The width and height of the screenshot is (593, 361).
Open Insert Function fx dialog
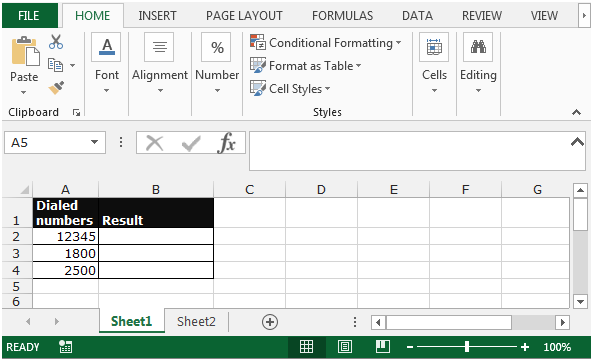pos(226,143)
